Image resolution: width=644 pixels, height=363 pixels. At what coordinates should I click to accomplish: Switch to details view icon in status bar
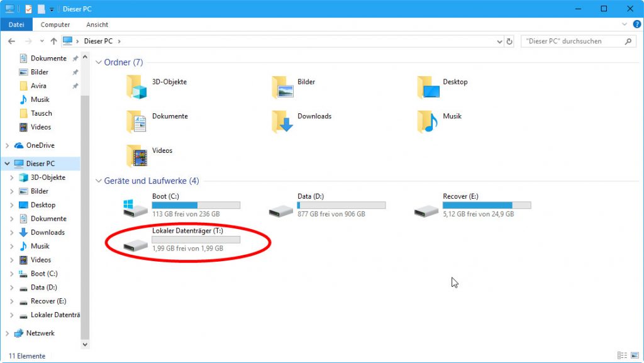(622, 356)
